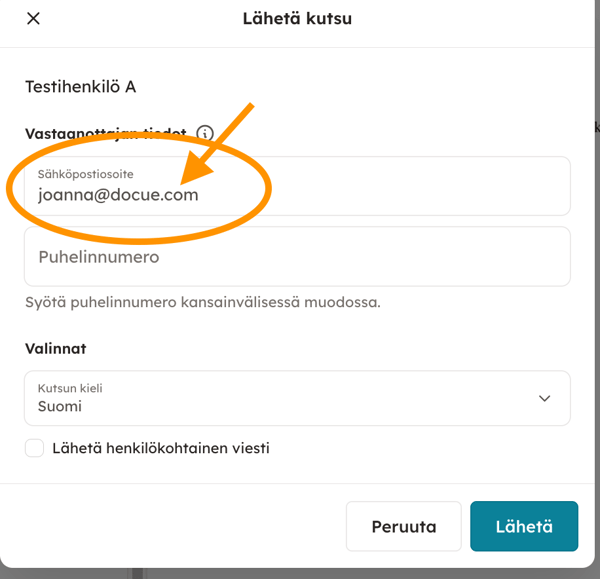This screenshot has height=579, width=600.
Task: Click the dropdown chevron arrow for language
Action: [x=544, y=398]
